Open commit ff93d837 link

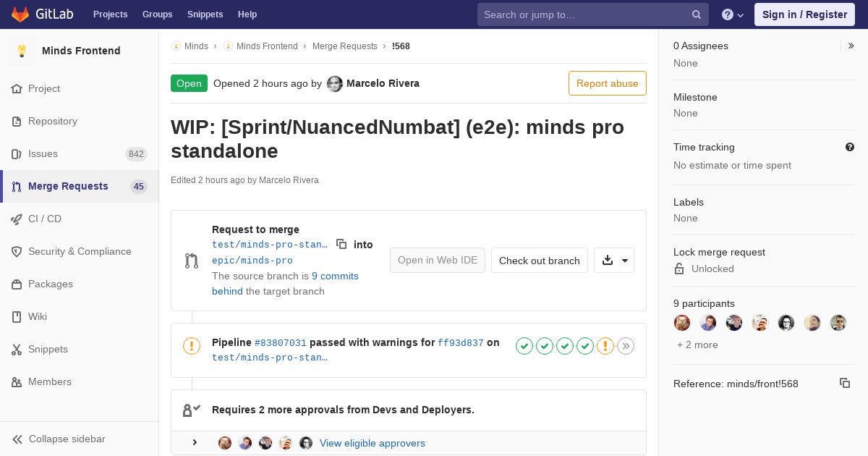461,343
